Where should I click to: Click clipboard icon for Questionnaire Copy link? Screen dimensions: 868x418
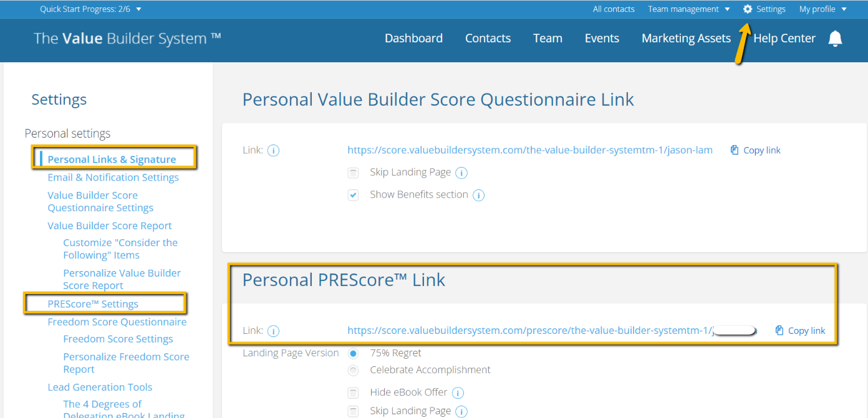pos(735,150)
